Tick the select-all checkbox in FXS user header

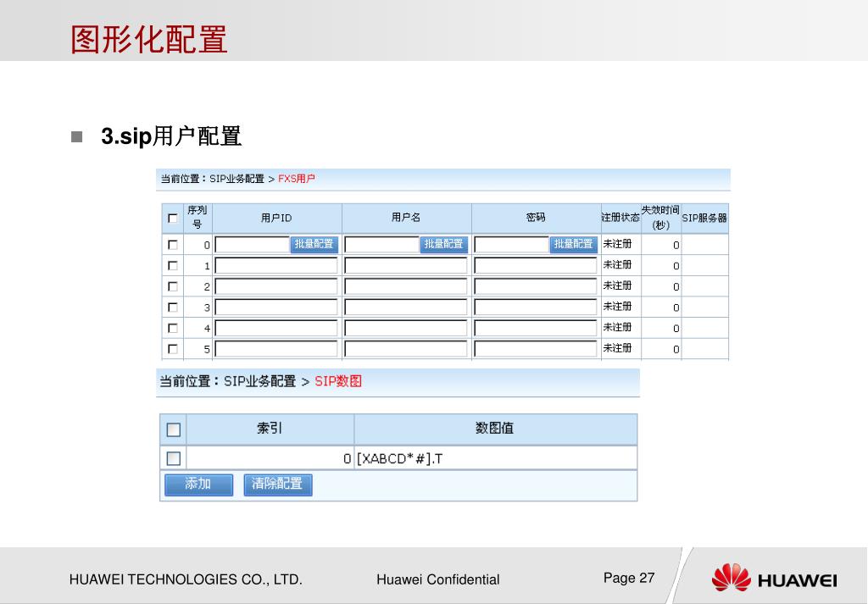[x=173, y=219]
